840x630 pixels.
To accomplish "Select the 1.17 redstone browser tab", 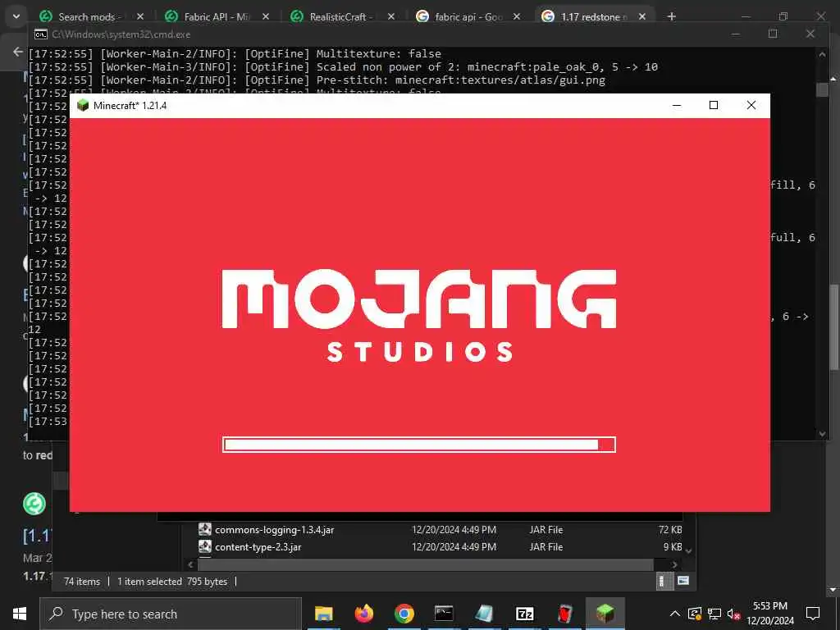I will (x=594, y=16).
